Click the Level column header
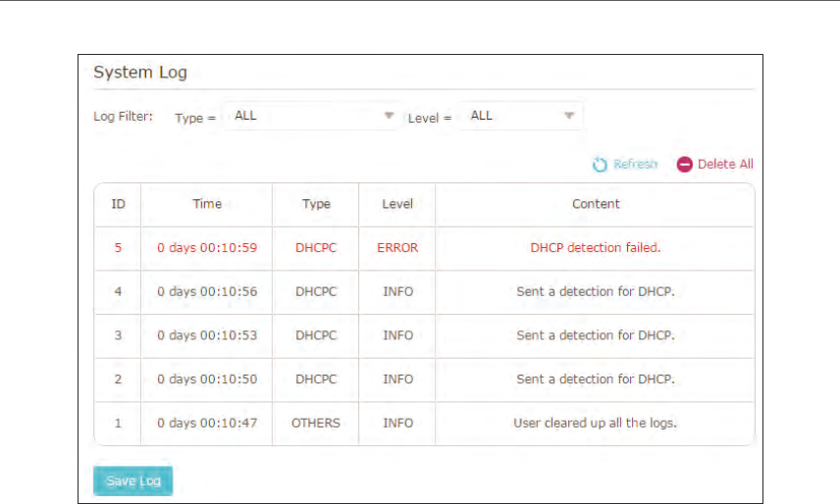Viewport: 840px width, 504px height. [397, 204]
